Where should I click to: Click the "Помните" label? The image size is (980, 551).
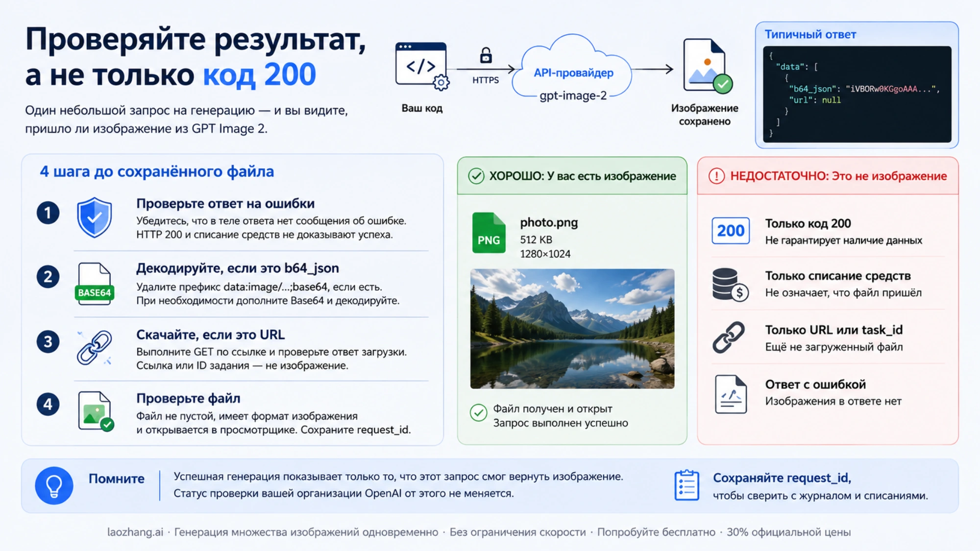117,479
